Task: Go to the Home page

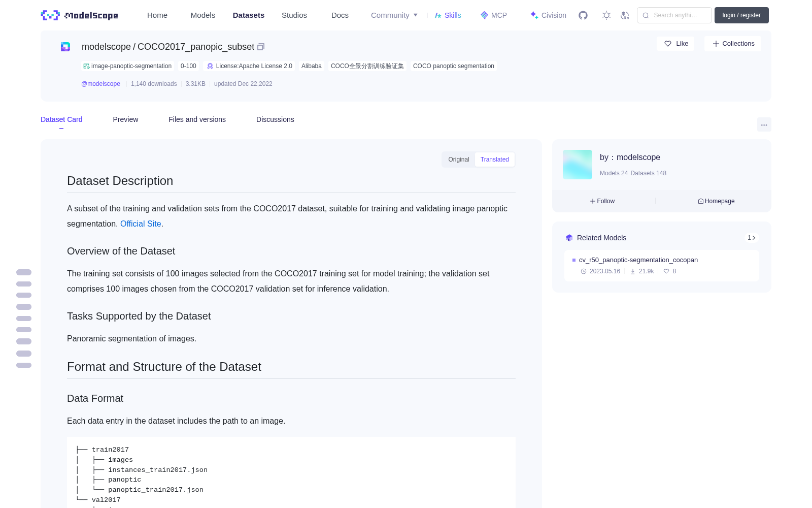Action: (x=157, y=15)
